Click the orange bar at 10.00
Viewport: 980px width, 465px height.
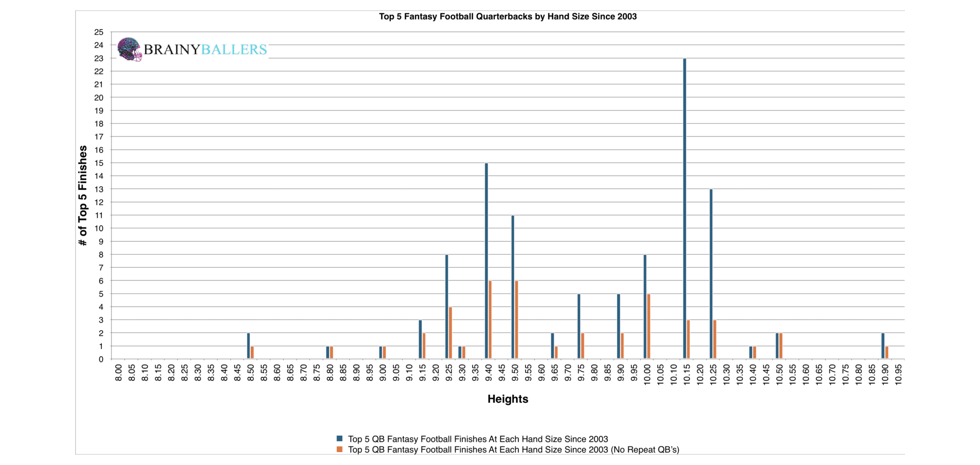pyautogui.click(x=649, y=326)
